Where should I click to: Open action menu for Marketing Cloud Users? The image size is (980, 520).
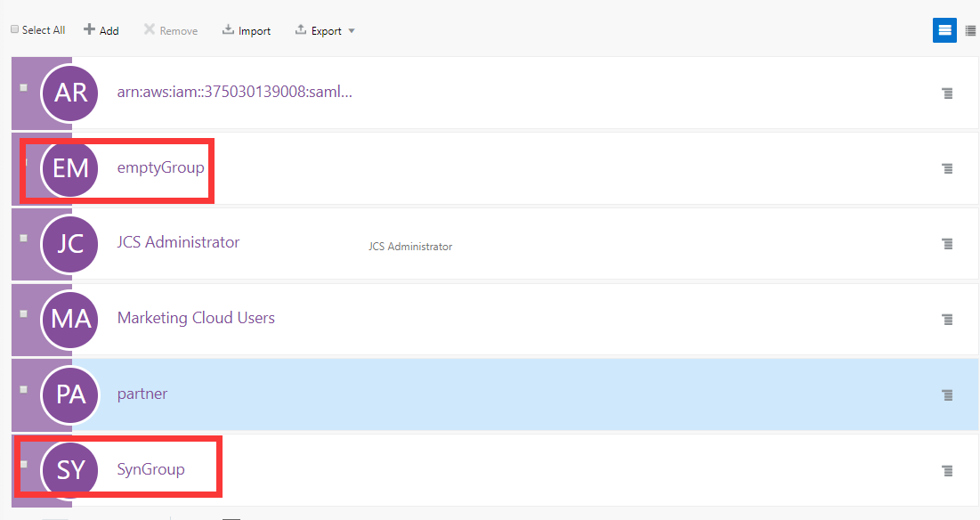tap(947, 320)
